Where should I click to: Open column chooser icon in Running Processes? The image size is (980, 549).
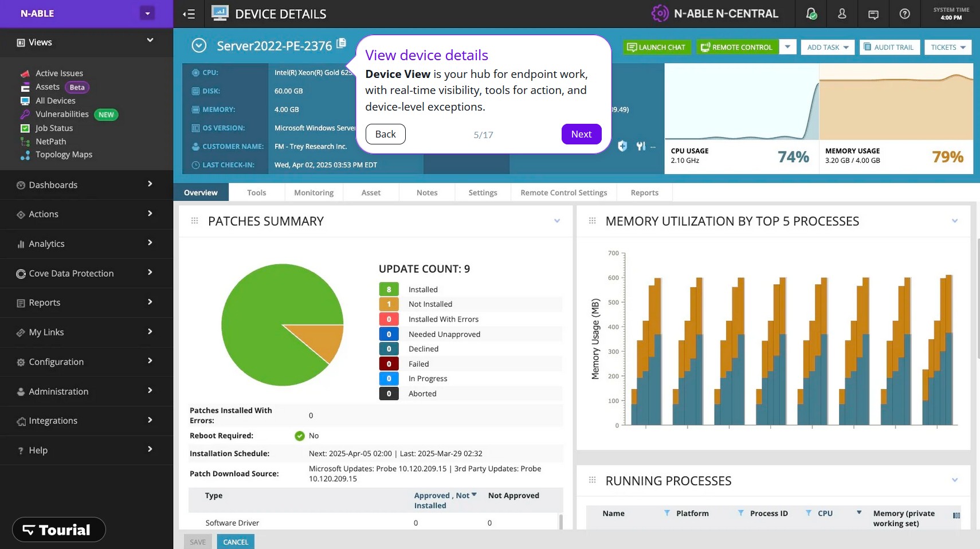[956, 516]
